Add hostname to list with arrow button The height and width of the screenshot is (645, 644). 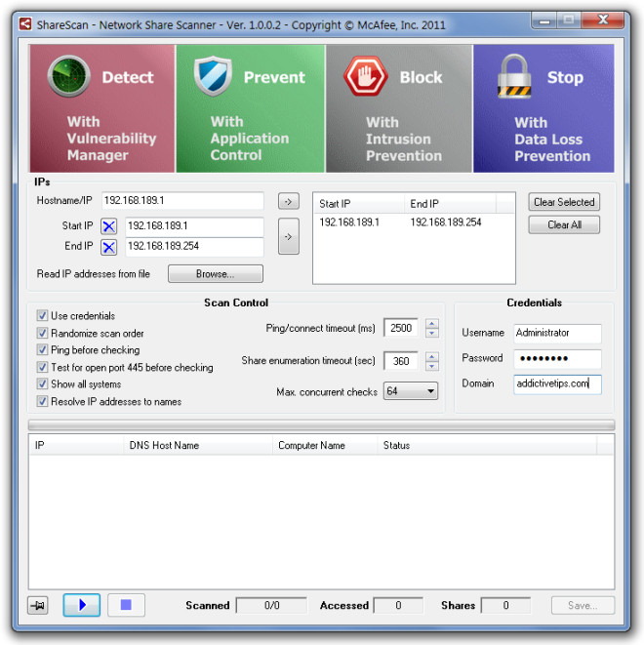pos(288,202)
